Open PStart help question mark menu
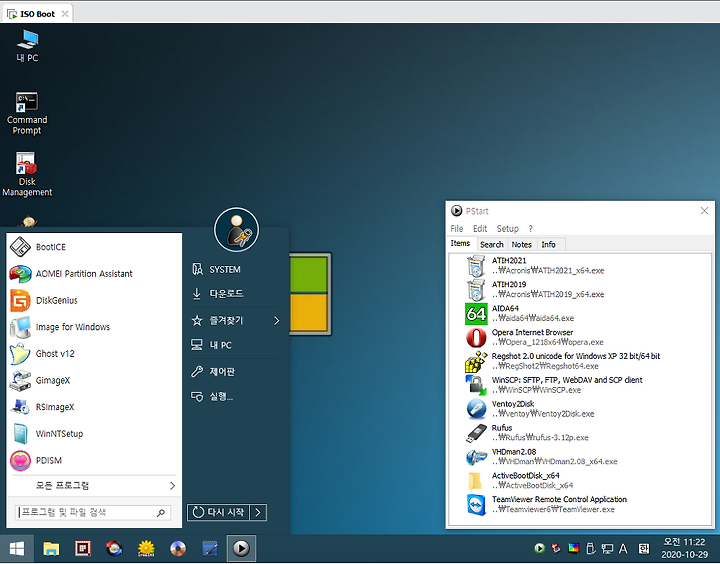The width and height of the screenshot is (720, 564). (x=530, y=229)
